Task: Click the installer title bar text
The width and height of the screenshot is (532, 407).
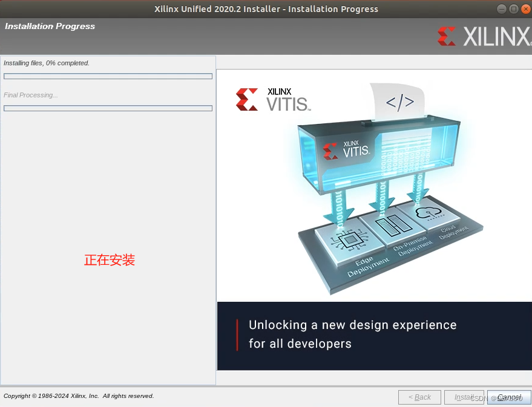Action: coord(266,8)
